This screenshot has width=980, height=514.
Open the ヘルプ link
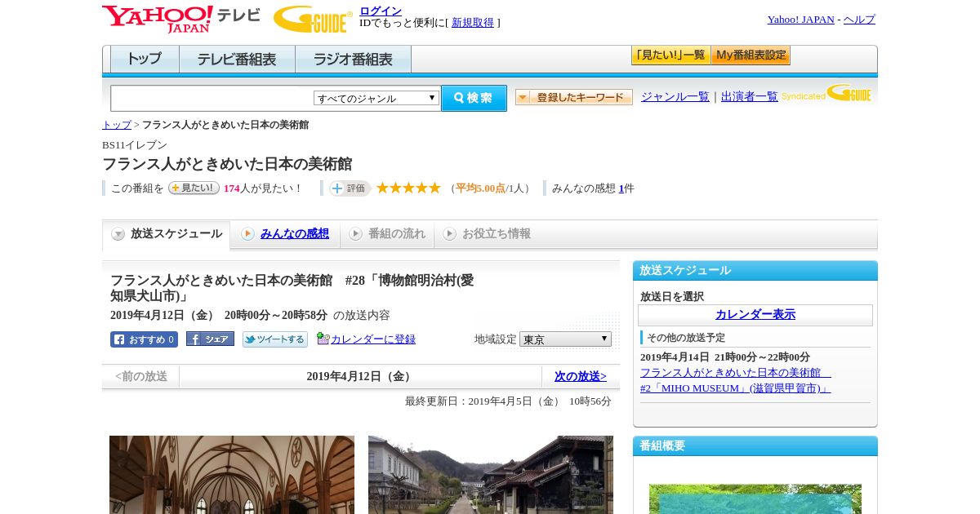859,20
